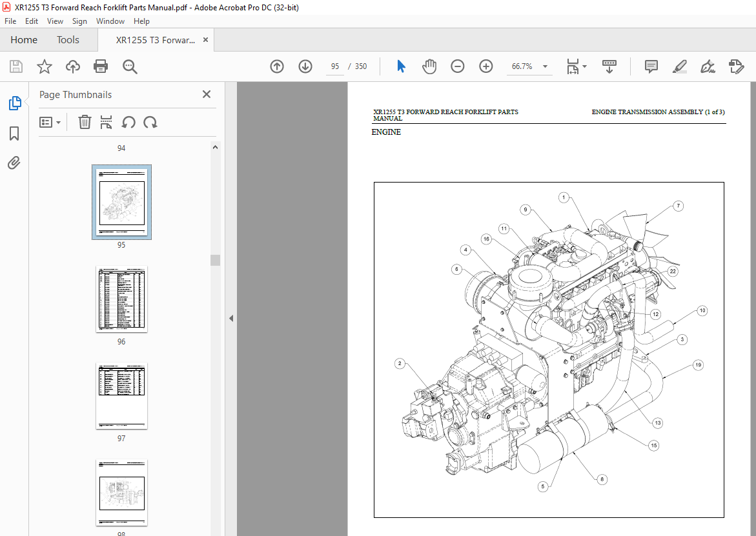Go to previous page arrow
Screen dimensions: 756x536
coord(277,66)
